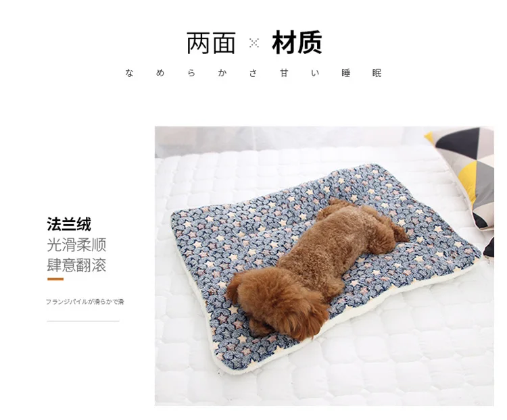Click the bold heading 材质
507x420 pixels.
click(x=297, y=43)
